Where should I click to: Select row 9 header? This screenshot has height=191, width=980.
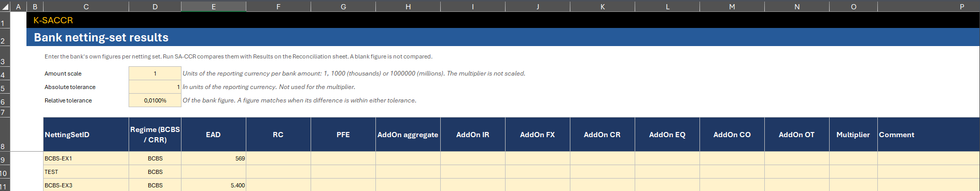point(5,158)
